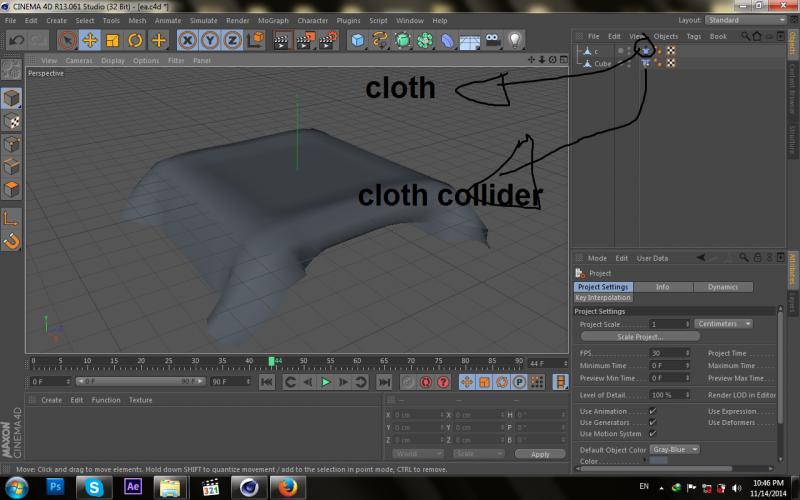
Task: Switch to the Info tab
Action: pyautogui.click(x=663, y=287)
